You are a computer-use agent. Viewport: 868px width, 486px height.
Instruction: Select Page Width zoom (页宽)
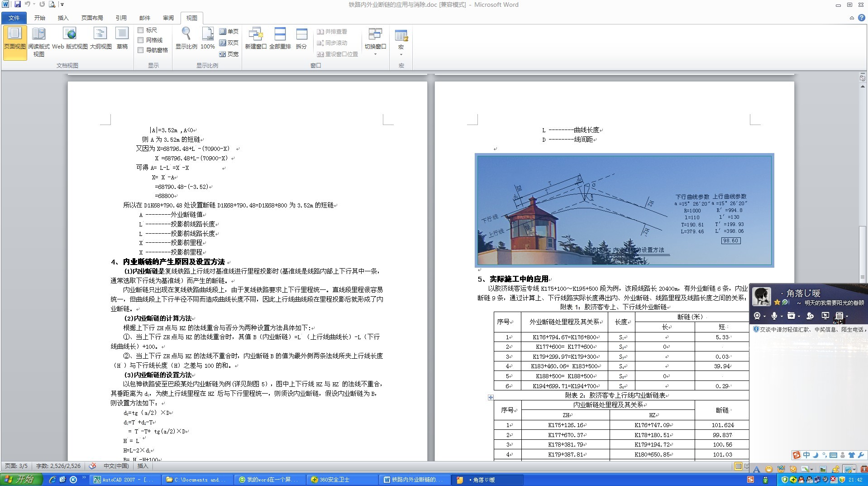pyautogui.click(x=229, y=54)
